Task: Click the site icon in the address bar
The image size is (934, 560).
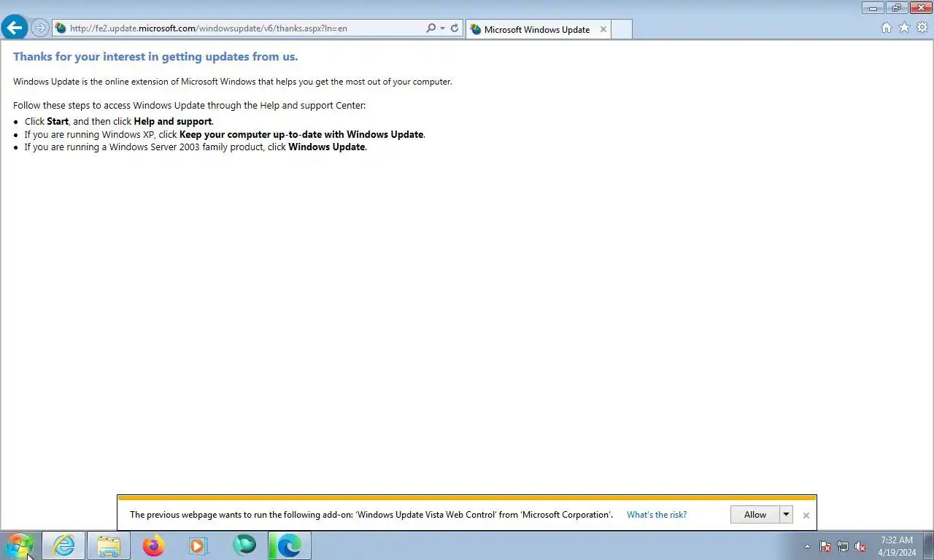Action: tap(61, 28)
